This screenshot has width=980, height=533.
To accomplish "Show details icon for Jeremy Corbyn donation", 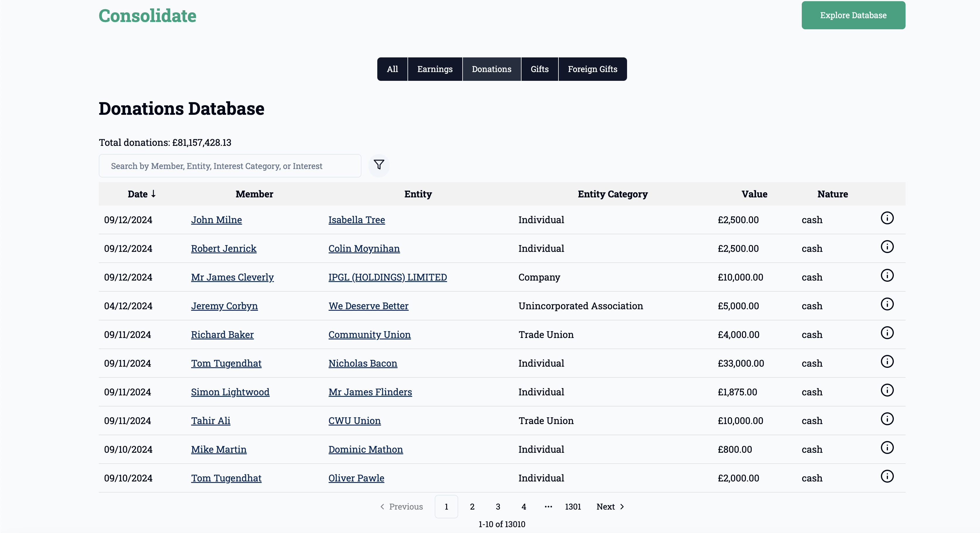I will click(x=887, y=305).
